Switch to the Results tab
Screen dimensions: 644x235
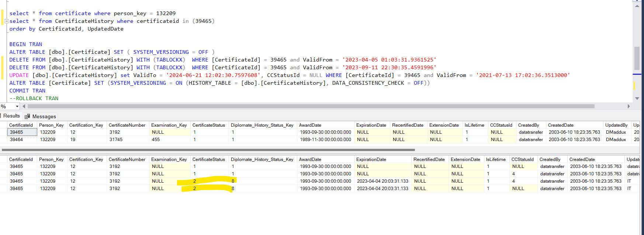click(11, 116)
